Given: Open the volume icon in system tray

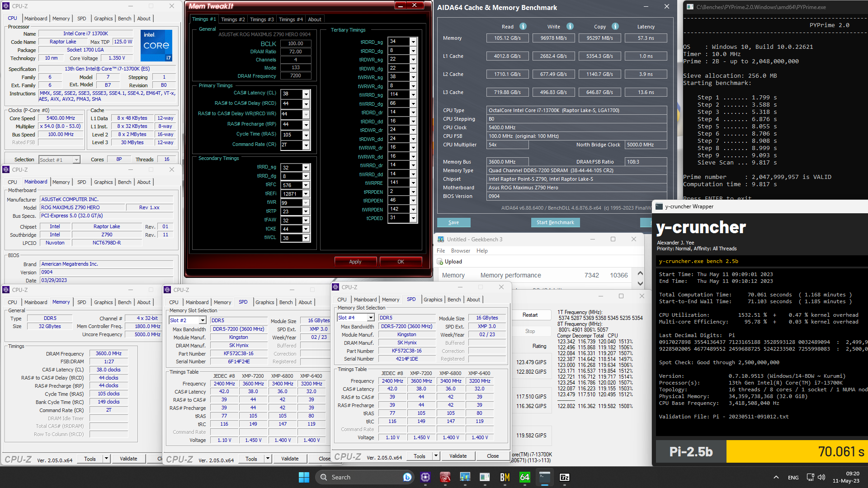Looking at the screenshot, I should coord(821,477).
